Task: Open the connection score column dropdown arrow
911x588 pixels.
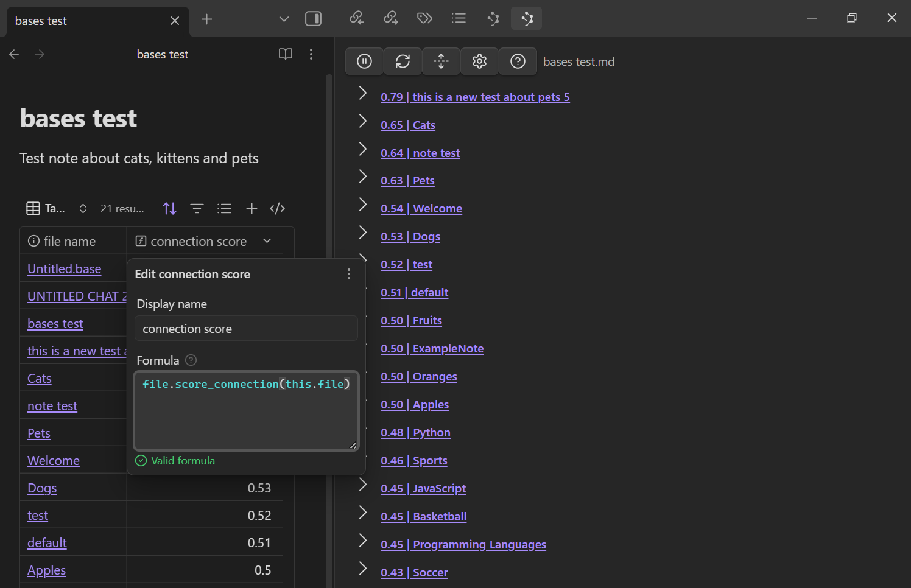Action: (x=267, y=241)
